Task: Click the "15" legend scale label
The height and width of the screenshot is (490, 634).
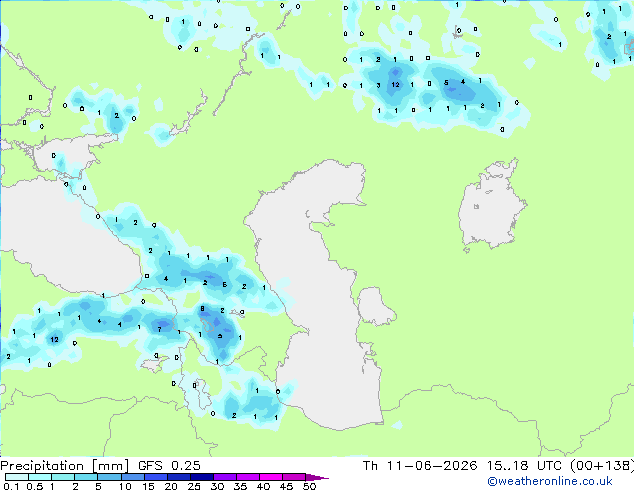Action: [x=148, y=486]
